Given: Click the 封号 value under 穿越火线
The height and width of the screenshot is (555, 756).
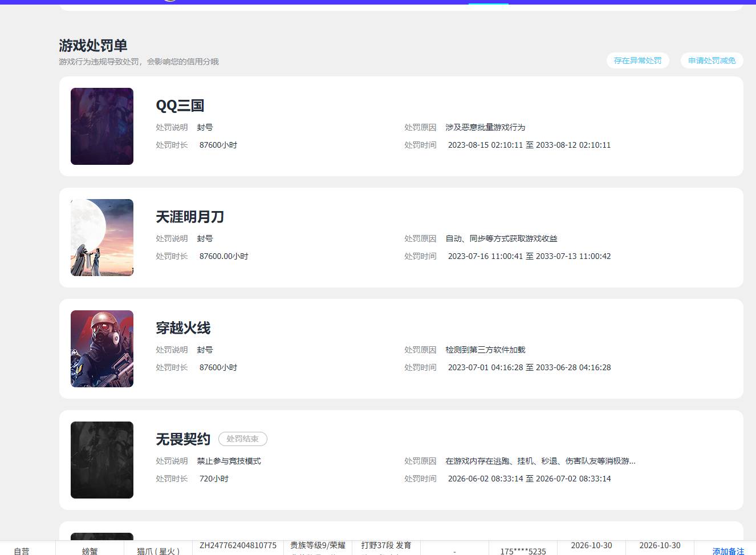Looking at the screenshot, I should coord(205,350).
